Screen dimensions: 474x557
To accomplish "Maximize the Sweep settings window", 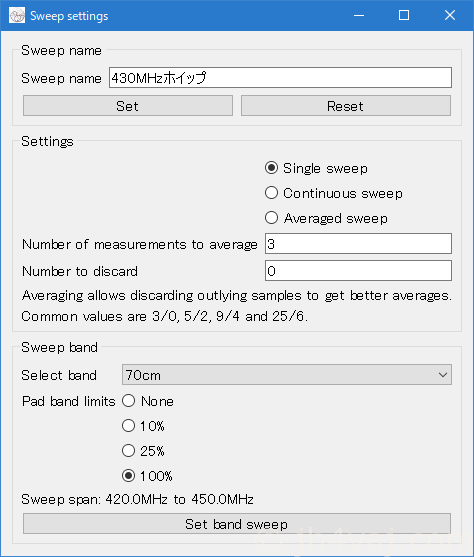I will coord(404,15).
